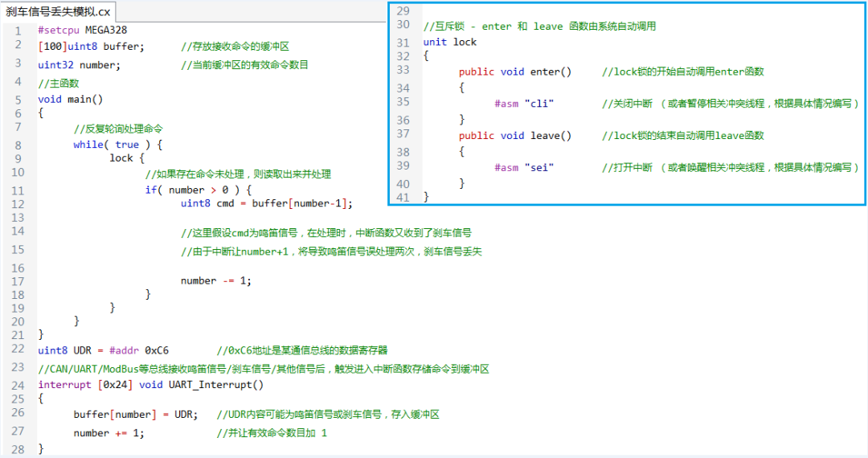The height and width of the screenshot is (458, 868).
Task: Click 'buffer[number] = UDR;' statement
Action: tap(136, 415)
